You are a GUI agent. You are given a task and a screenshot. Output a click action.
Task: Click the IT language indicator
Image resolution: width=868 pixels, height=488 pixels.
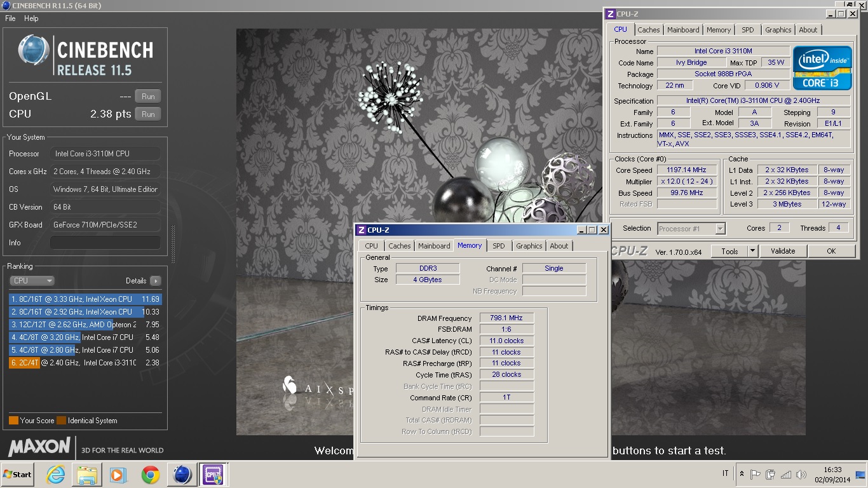point(726,474)
